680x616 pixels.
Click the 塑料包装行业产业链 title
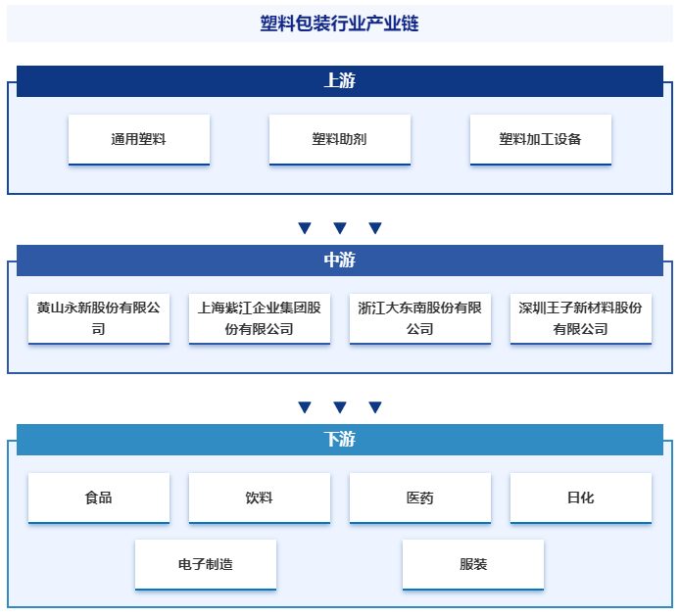click(x=340, y=24)
